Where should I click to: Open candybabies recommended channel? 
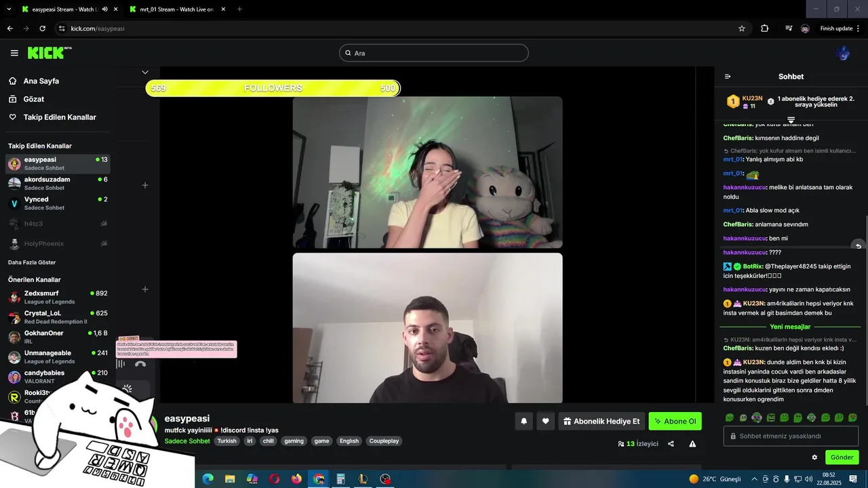[x=58, y=377]
